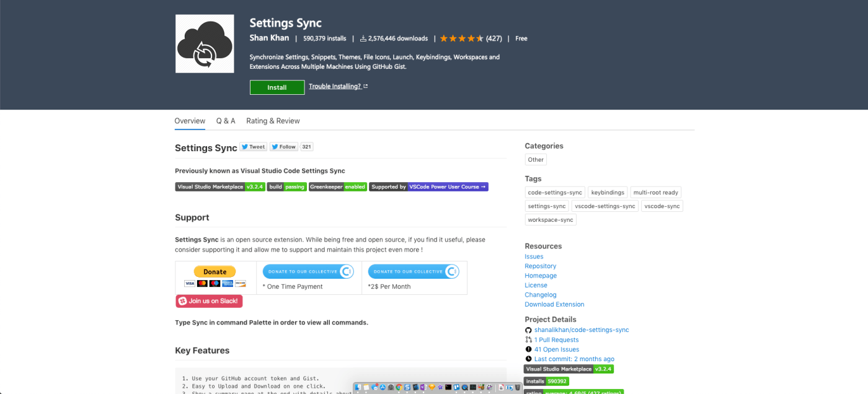Click the Other category tag
The image size is (868, 394).
coord(536,160)
